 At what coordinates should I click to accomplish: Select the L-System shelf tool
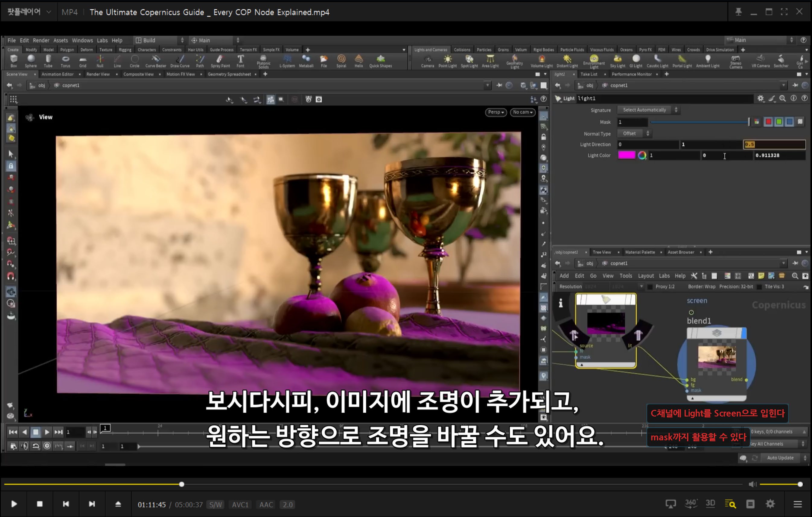pos(287,61)
